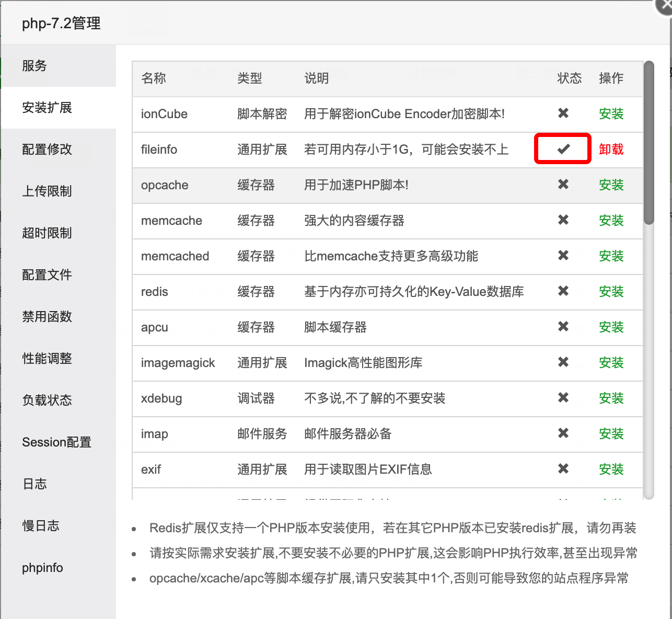This screenshot has height=619, width=672.
Task: Install the redis extension
Action: tap(611, 292)
